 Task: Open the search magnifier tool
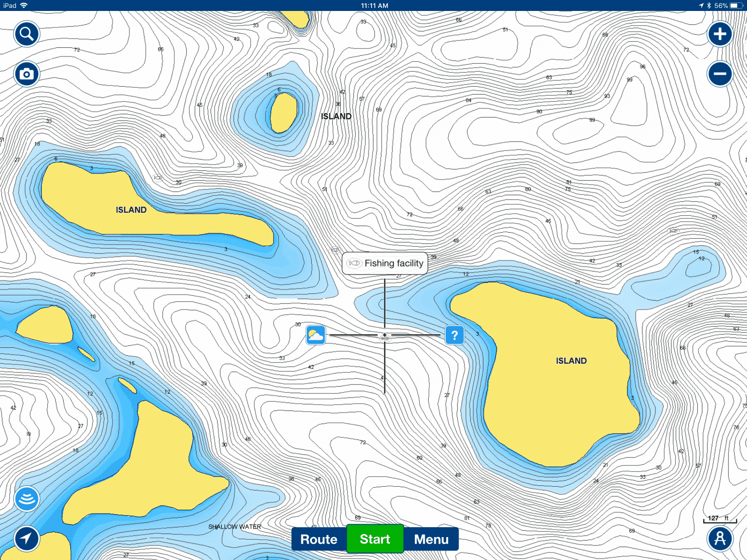[26, 34]
